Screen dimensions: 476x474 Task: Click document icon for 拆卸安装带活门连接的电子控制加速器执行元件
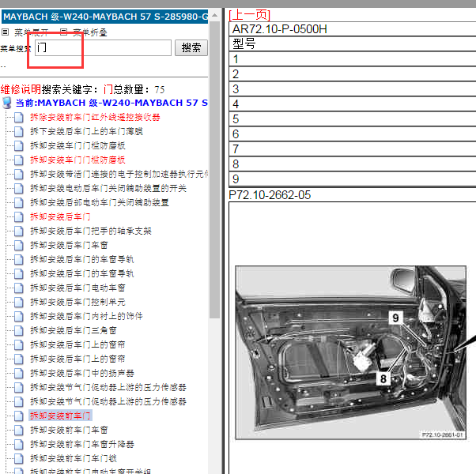click(x=19, y=174)
